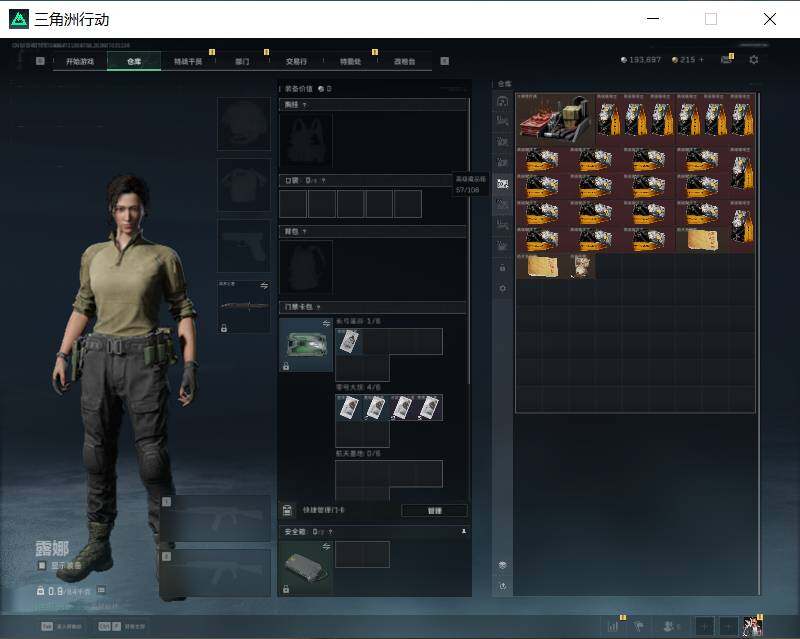
Task: Open the 特勤处 tab
Action: [x=351, y=61]
